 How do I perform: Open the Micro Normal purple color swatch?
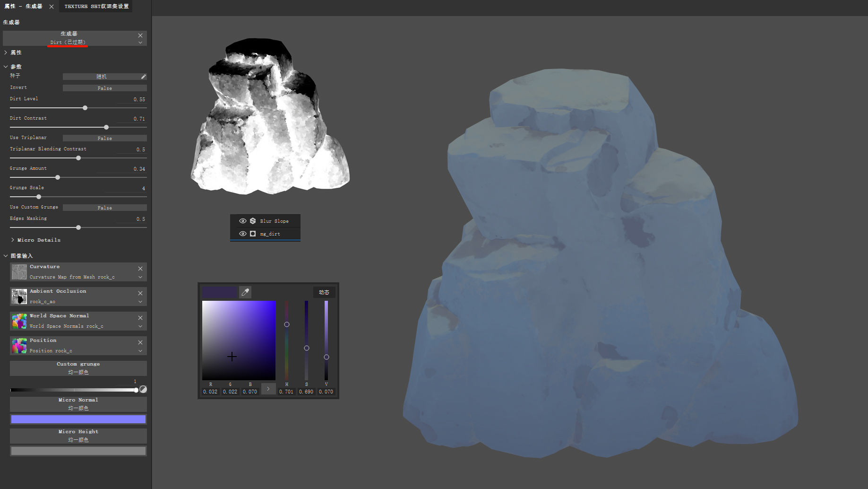tap(78, 419)
